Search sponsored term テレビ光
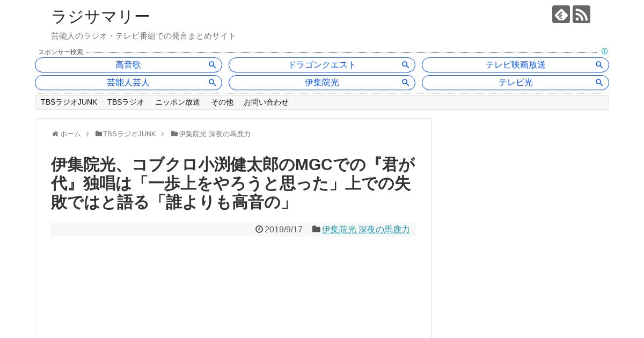Screen dimensions: 644x338 (515, 83)
